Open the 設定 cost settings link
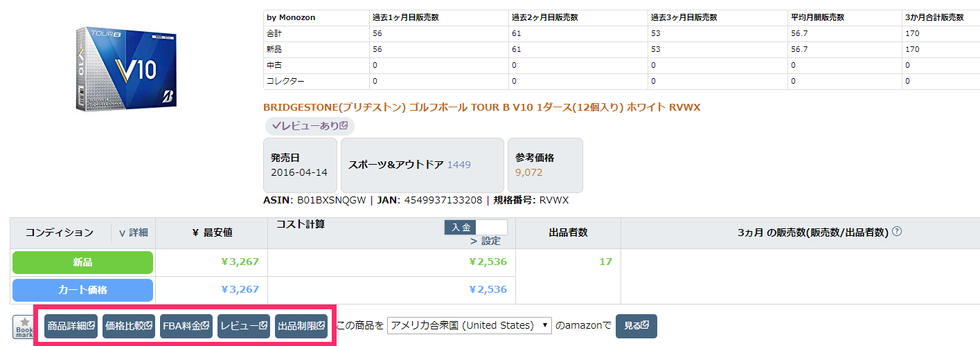 tap(485, 241)
